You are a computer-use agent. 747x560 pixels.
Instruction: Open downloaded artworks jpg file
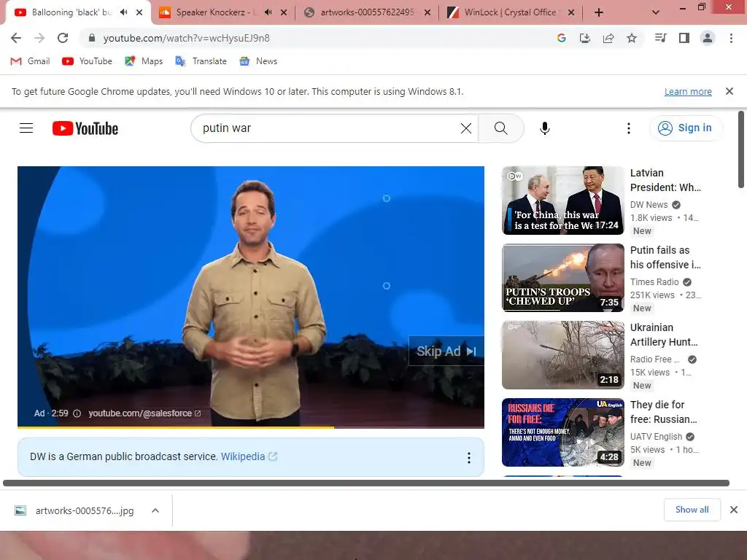pyautogui.click(x=76, y=510)
